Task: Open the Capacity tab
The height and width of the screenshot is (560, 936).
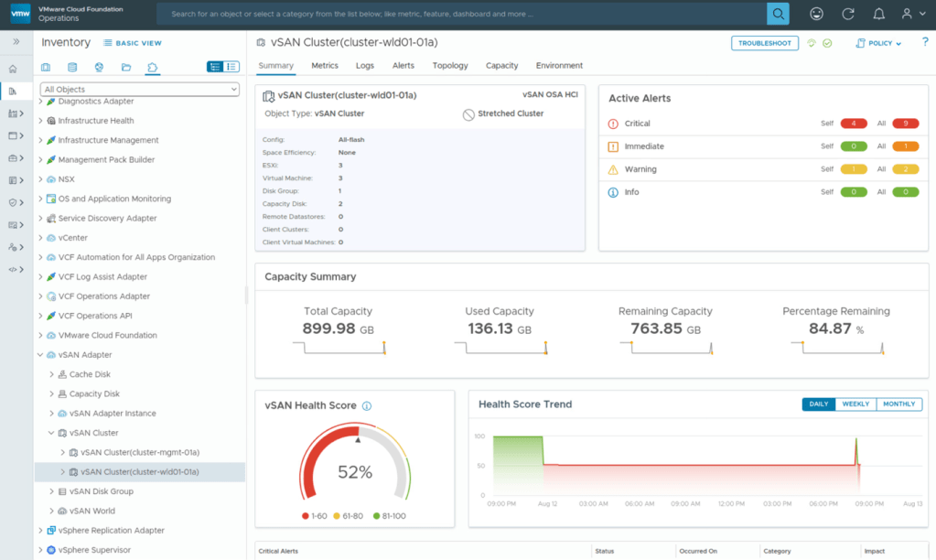Action: pyautogui.click(x=501, y=66)
